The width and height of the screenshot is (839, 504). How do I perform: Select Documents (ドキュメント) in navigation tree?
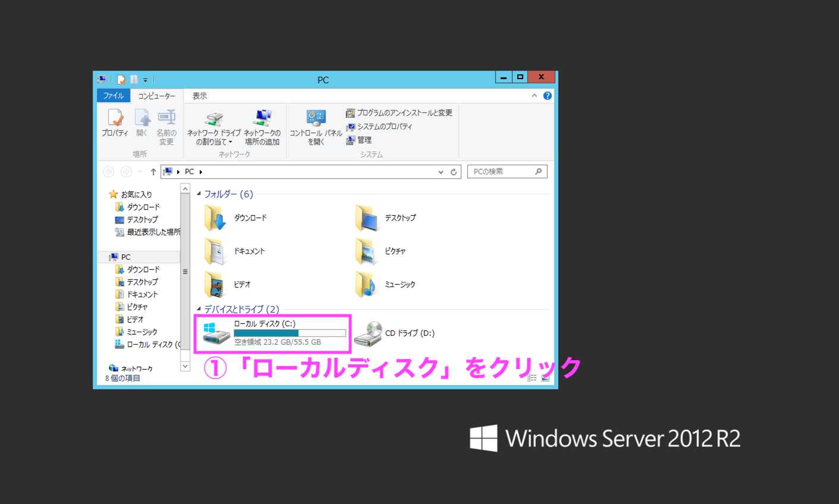142,294
